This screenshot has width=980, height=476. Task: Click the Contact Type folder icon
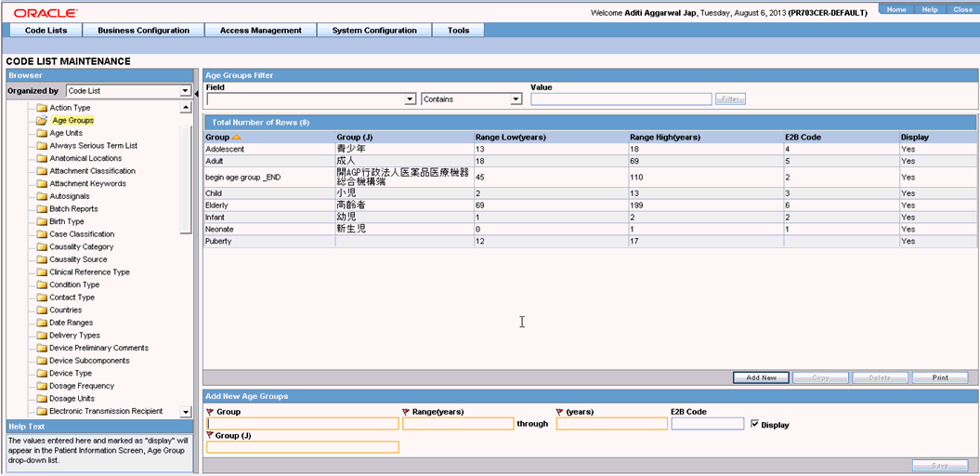42,297
